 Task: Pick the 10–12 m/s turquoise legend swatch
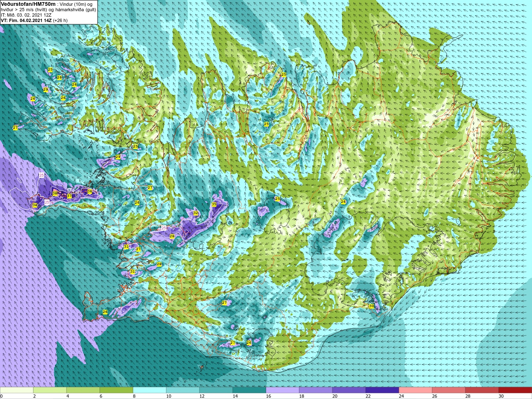click(x=183, y=390)
